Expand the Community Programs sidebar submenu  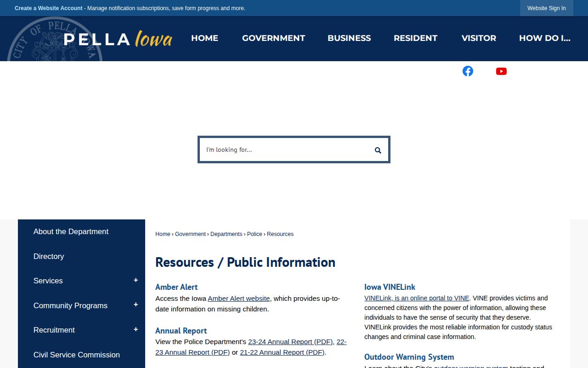[136, 305]
